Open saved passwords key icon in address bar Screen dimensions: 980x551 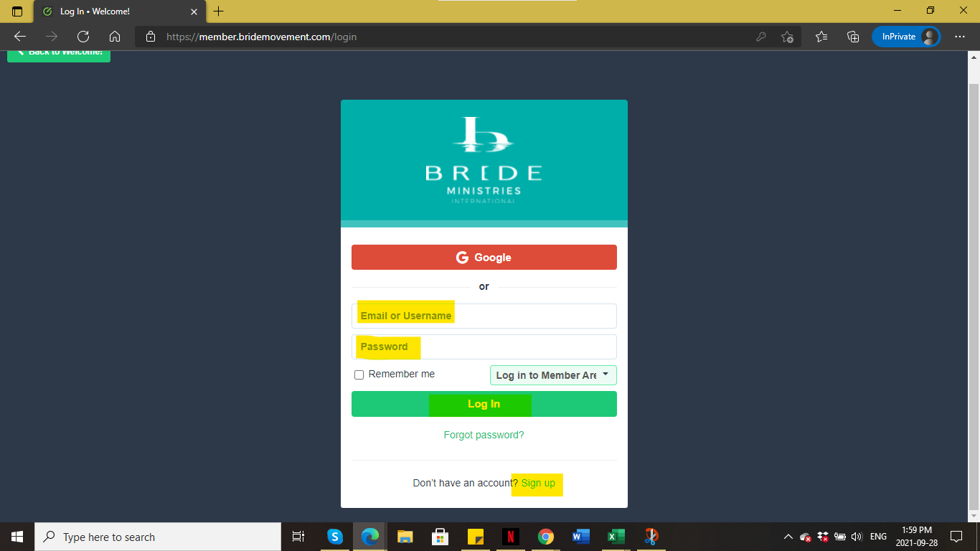(761, 37)
